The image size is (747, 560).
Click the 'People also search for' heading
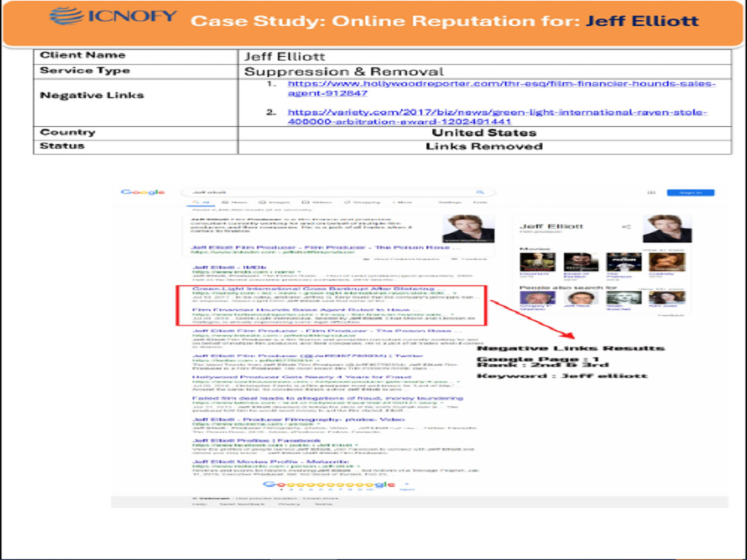[568, 287]
